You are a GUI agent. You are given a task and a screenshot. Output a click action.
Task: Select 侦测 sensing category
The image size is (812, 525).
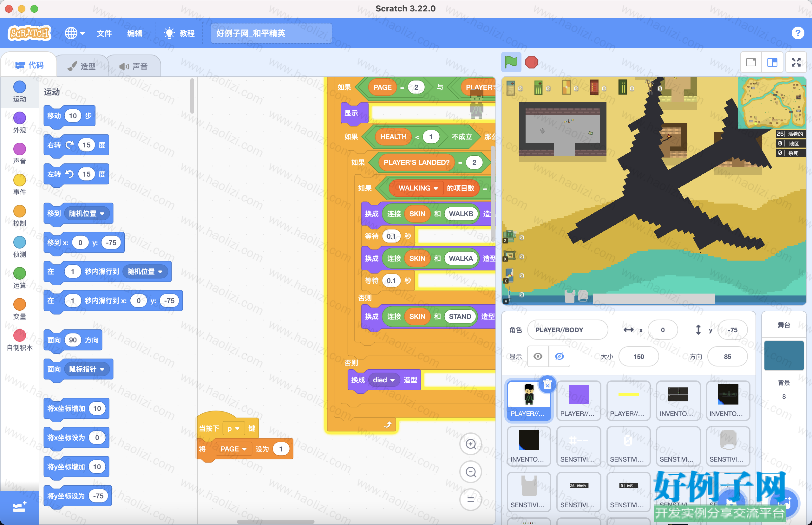click(x=19, y=246)
